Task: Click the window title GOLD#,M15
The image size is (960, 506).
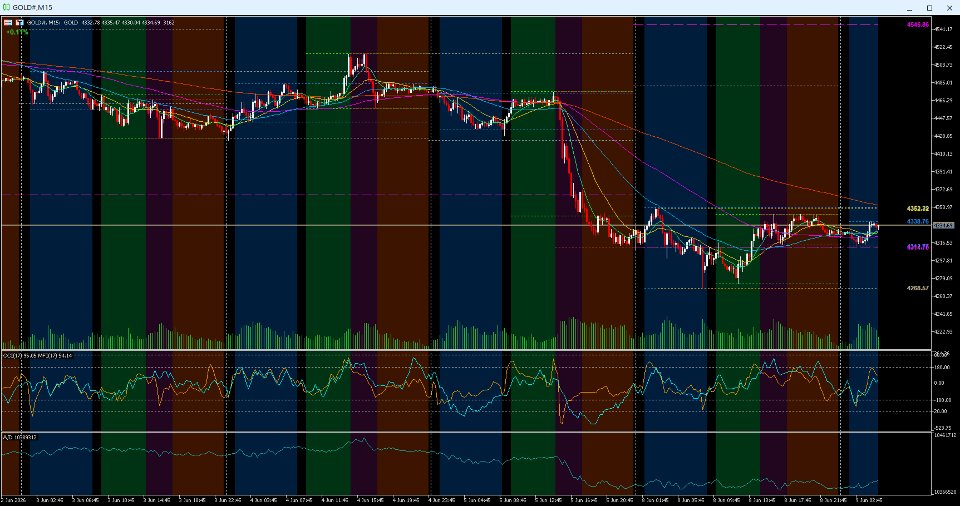Action: click(32, 7)
